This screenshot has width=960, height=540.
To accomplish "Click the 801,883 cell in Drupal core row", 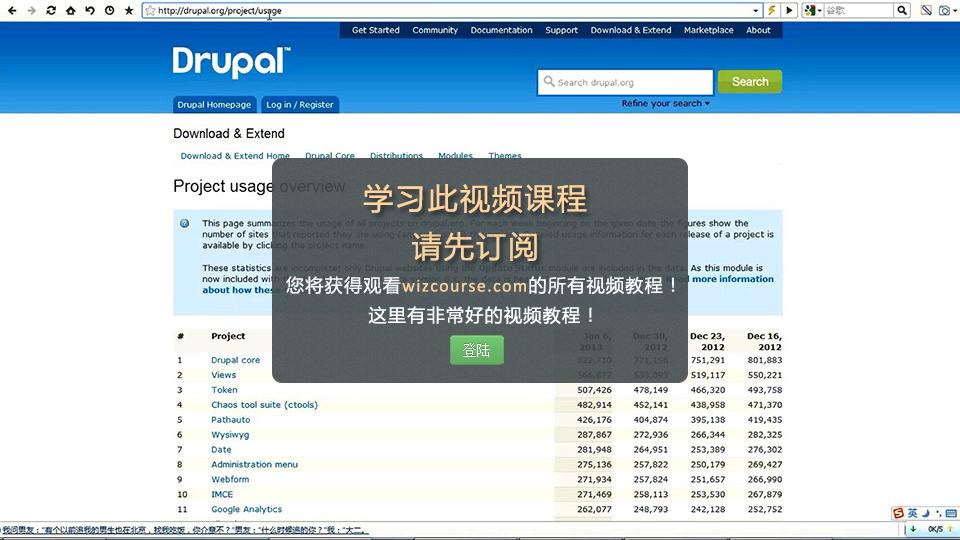I will [765, 360].
